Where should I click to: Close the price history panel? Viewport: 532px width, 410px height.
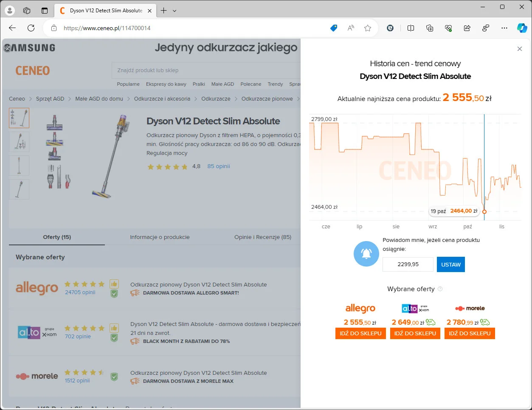[519, 49]
